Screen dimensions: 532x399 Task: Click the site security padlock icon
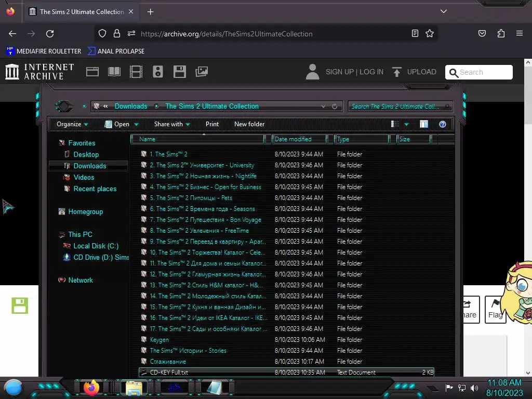coord(117,33)
